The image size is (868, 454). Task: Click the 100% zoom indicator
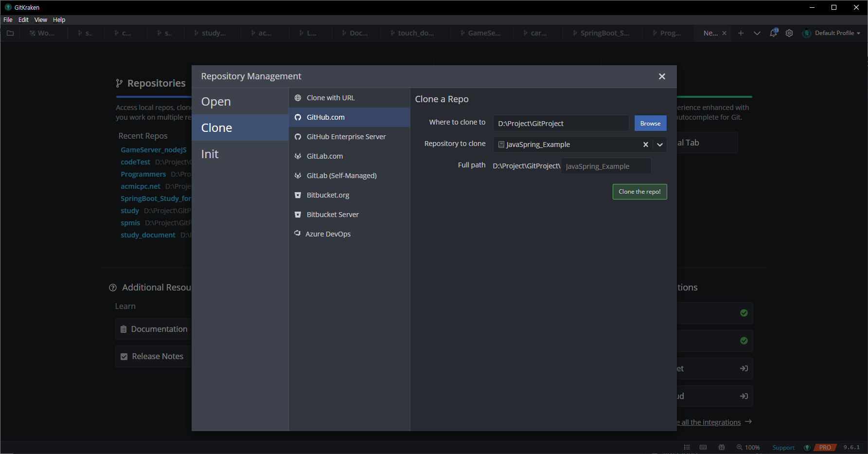(748, 447)
